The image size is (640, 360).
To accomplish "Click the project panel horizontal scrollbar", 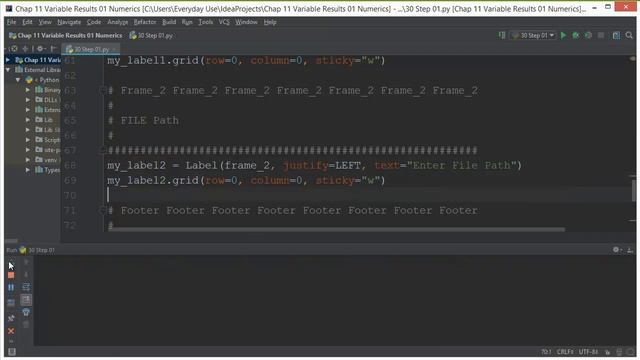I will pyautogui.click(x=11, y=240).
